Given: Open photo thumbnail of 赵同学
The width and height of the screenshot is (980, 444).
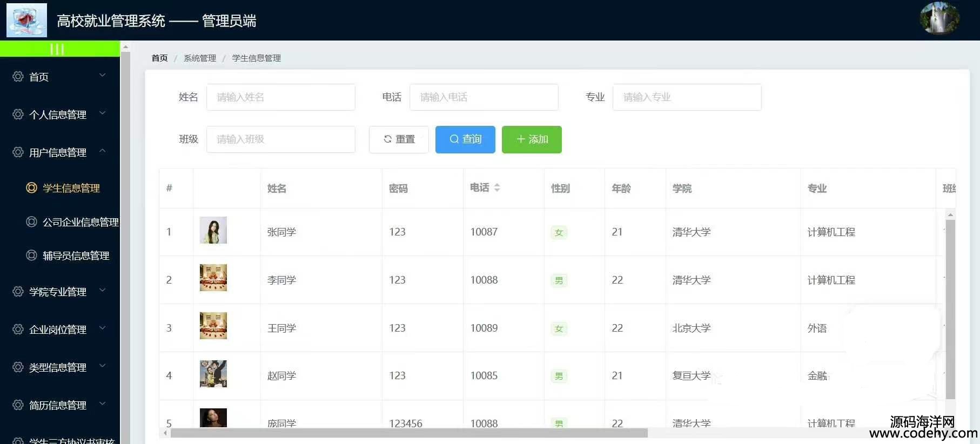Looking at the screenshot, I should point(213,374).
